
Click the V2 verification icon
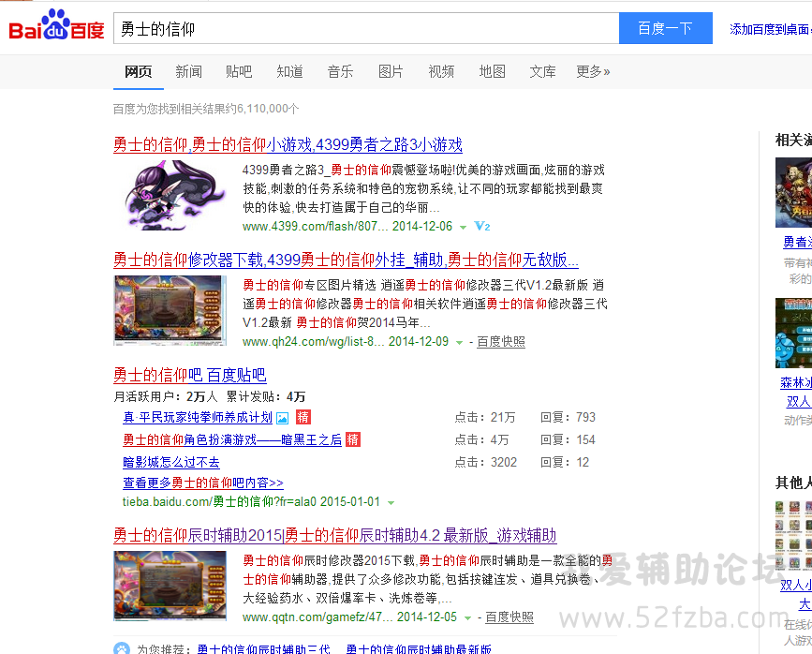click(482, 227)
